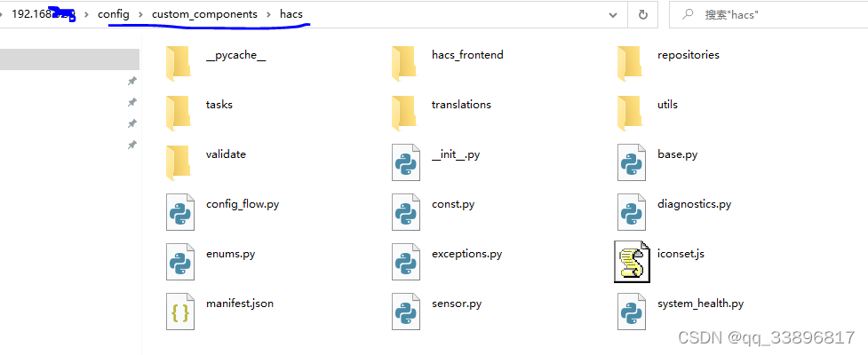The width and height of the screenshot is (868, 355).
Task: Click the refresh button beside address bar
Action: [x=642, y=15]
